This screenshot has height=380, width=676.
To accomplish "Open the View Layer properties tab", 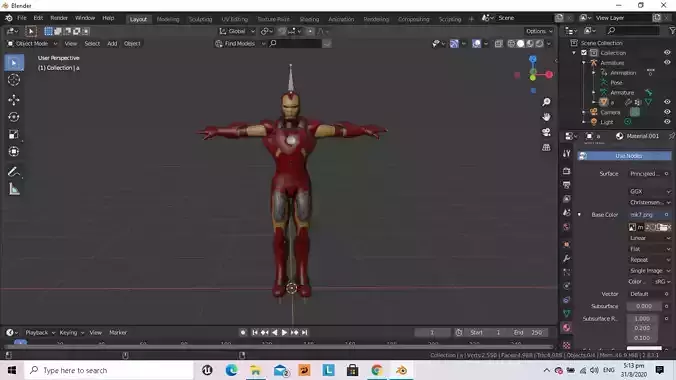I will click(566, 199).
